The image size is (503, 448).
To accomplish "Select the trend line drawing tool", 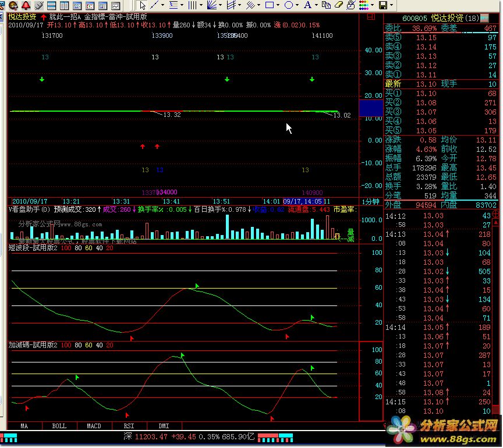I will (155, 5).
